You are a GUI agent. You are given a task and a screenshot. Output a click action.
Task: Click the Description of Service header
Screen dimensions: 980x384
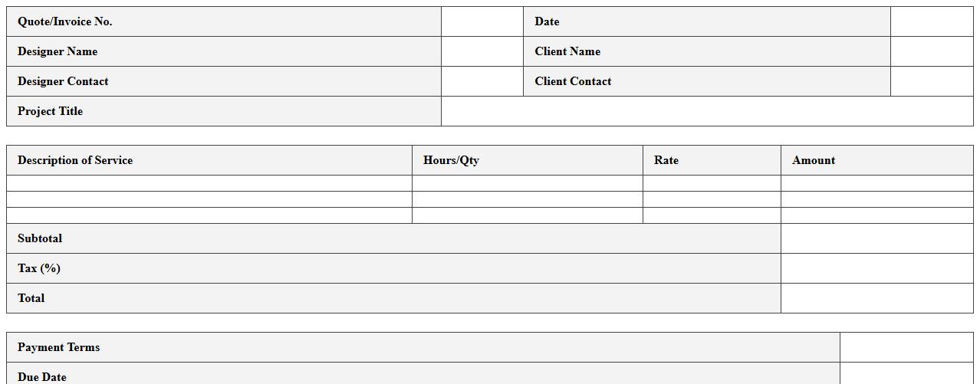pos(75,160)
